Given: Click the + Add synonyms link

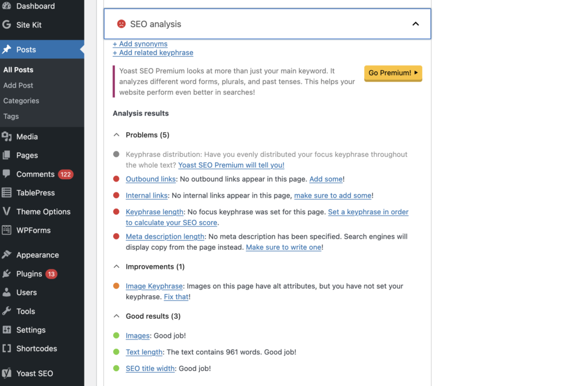Looking at the screenshot, I should coord(140,44).
